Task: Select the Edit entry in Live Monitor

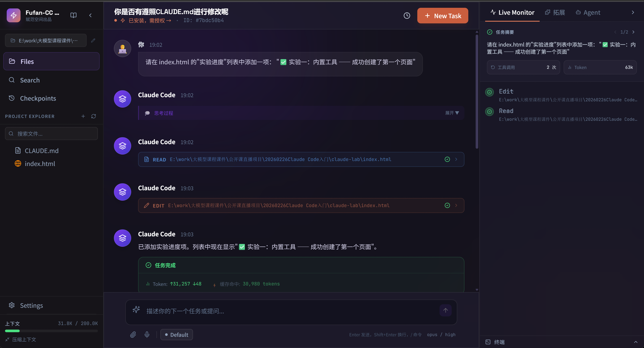Action: click(561, 95)
